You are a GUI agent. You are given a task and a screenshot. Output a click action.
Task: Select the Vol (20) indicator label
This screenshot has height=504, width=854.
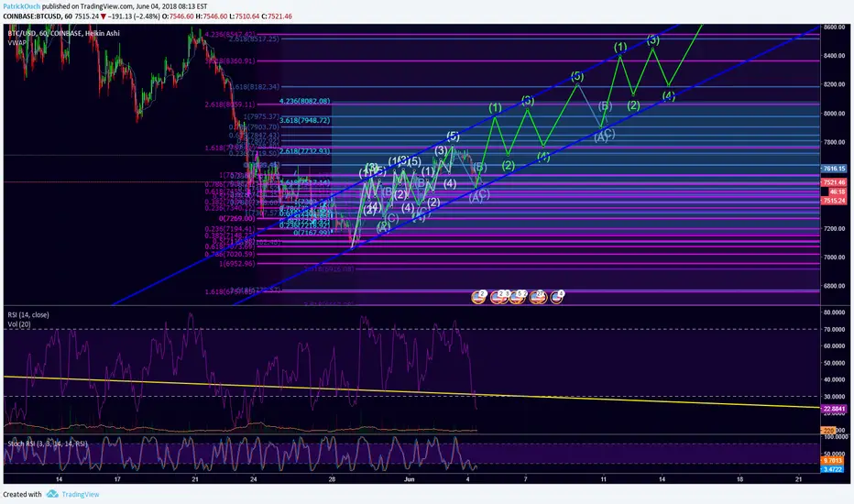tap(19, 324)
